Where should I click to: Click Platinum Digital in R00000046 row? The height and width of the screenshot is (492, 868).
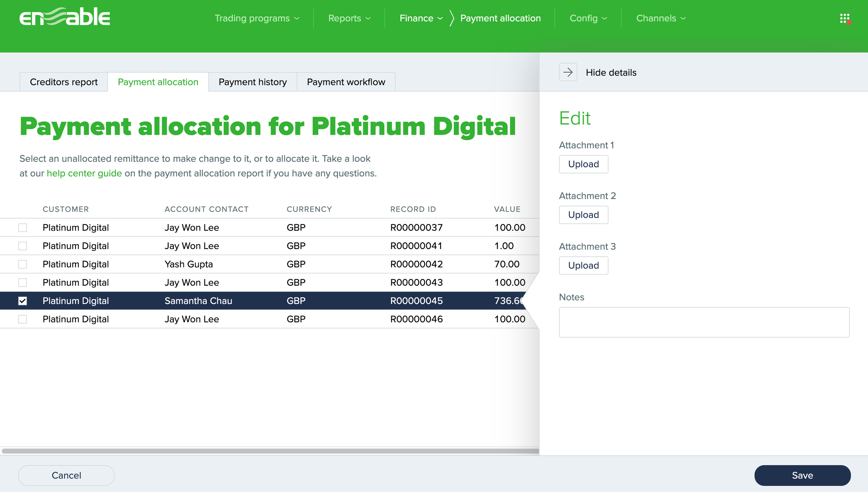pyautogui.click(x=76, y=319)
